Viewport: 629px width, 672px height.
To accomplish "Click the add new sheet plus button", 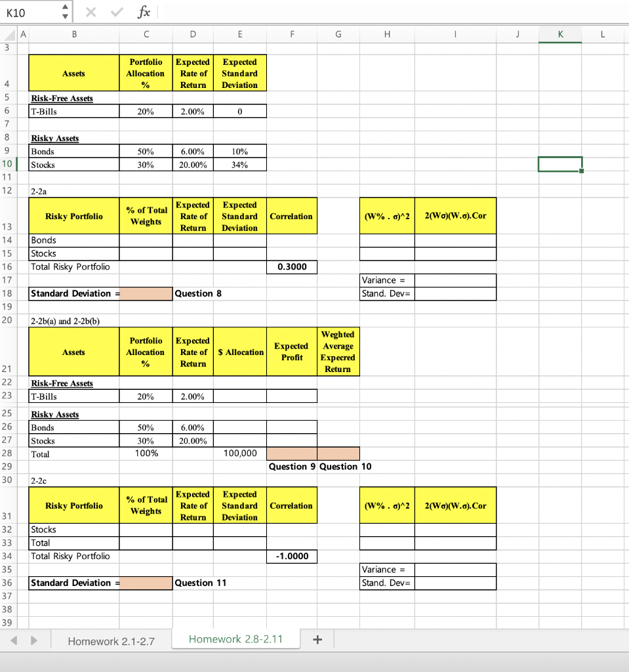I will coord(317,640).
